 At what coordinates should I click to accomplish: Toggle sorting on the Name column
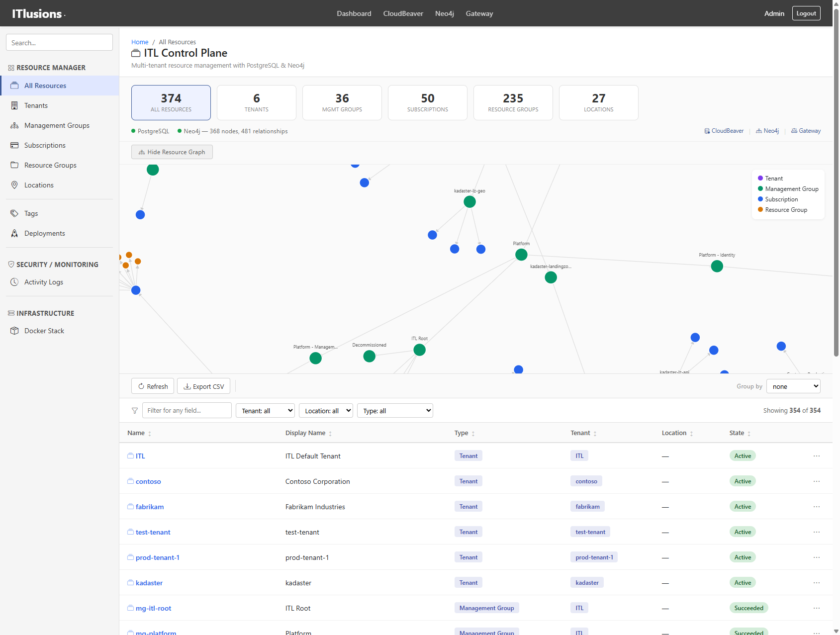150,433
